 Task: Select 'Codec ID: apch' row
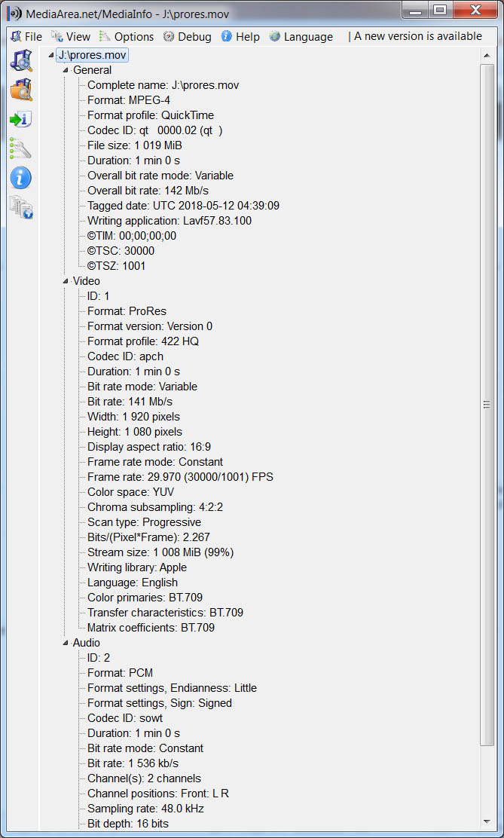[126, 356]
